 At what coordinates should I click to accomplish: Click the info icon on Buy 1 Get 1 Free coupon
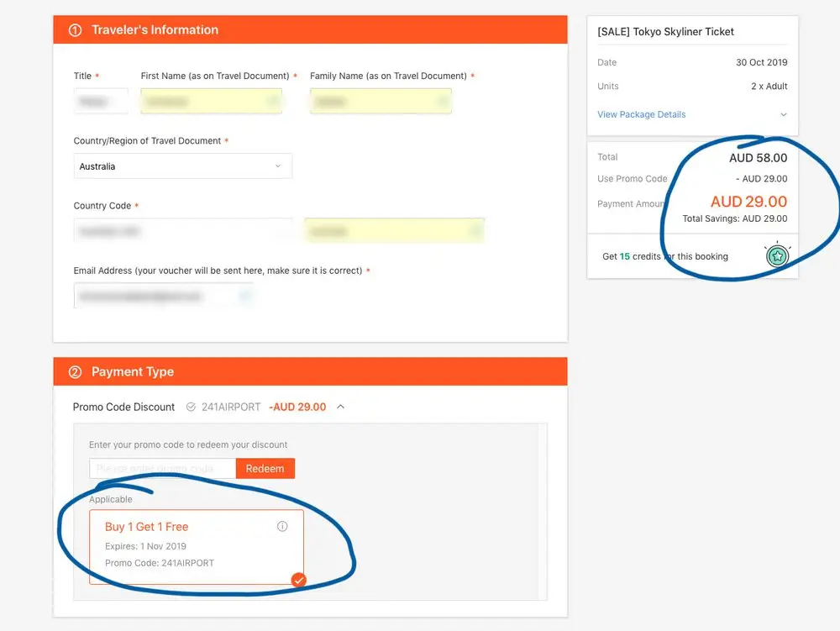coord(282,527)
